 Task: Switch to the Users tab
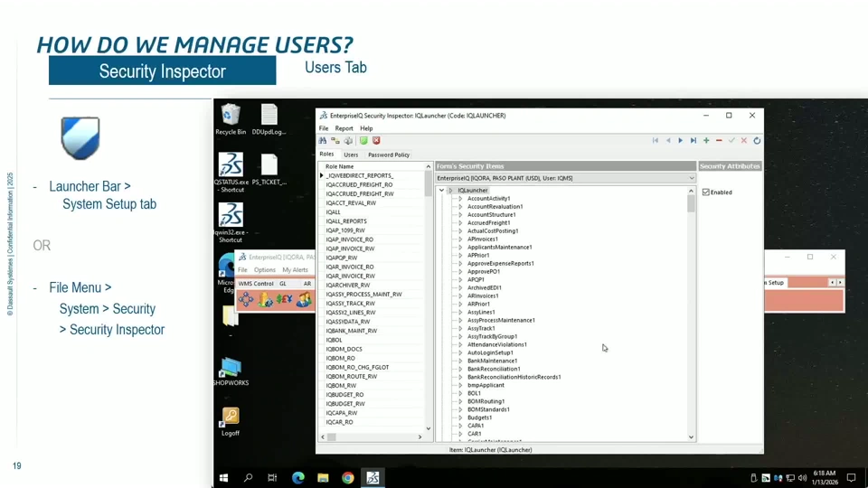click(x=351, y=155)
